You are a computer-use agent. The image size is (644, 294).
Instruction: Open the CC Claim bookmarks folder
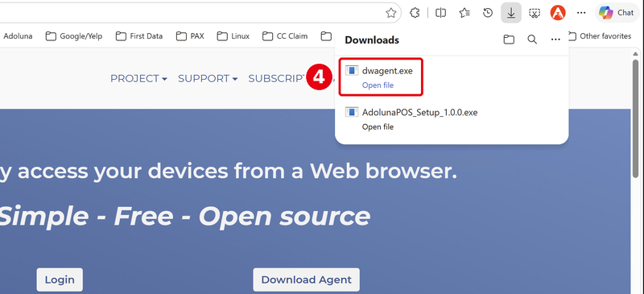click(285, 36)
